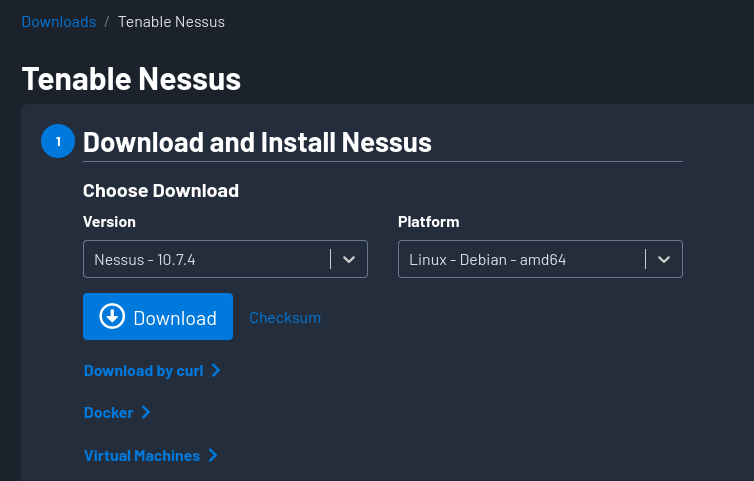Screen dimensions: 754x481
Task: Click the download arrow icon in the blue button
Action: pos(113,317)
